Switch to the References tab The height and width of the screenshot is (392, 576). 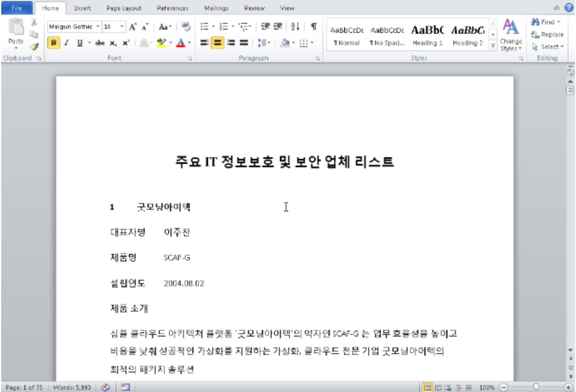(x=172, y=8)
